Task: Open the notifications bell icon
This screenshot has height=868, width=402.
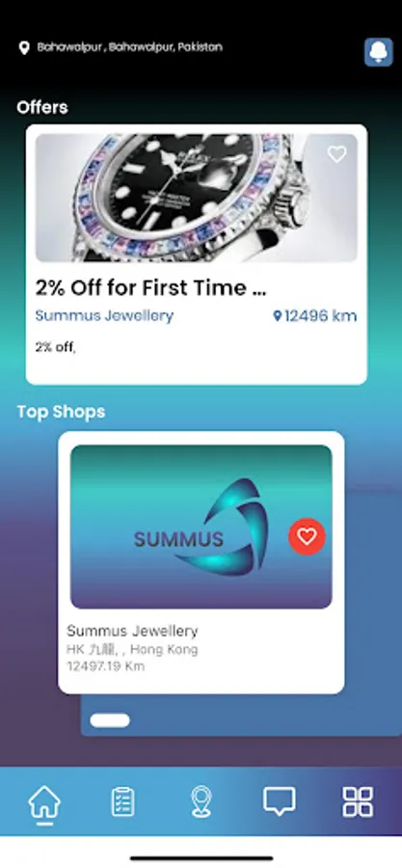Action: point(378,53)
